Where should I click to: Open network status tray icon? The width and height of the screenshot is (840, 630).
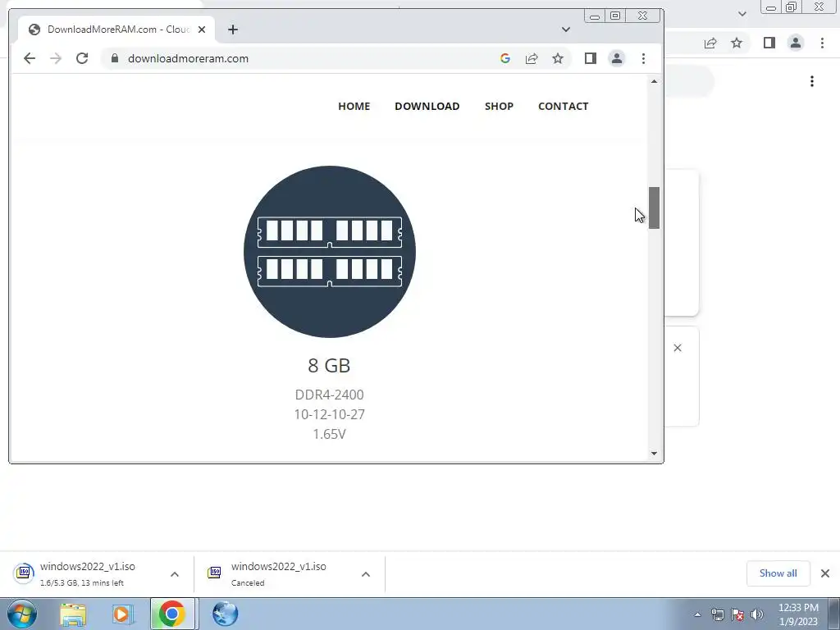pyautogui.click(x=717, y=614)
